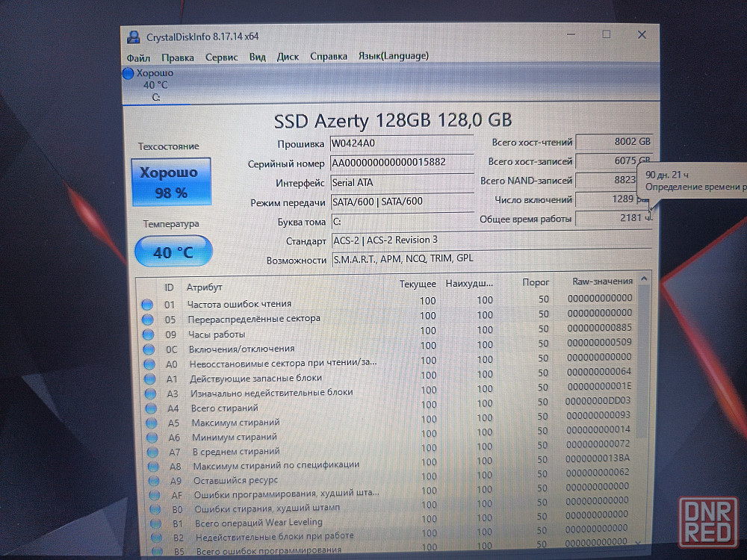Viewport: 747px width, 560px height.
Task: Click the Прошивка field showing W0424A0
Action: coord(402,143)
